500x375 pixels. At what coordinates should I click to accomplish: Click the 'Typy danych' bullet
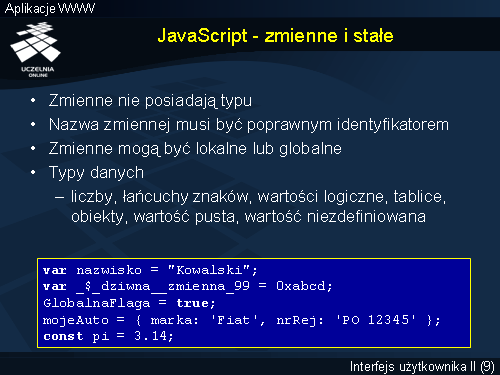96,173
